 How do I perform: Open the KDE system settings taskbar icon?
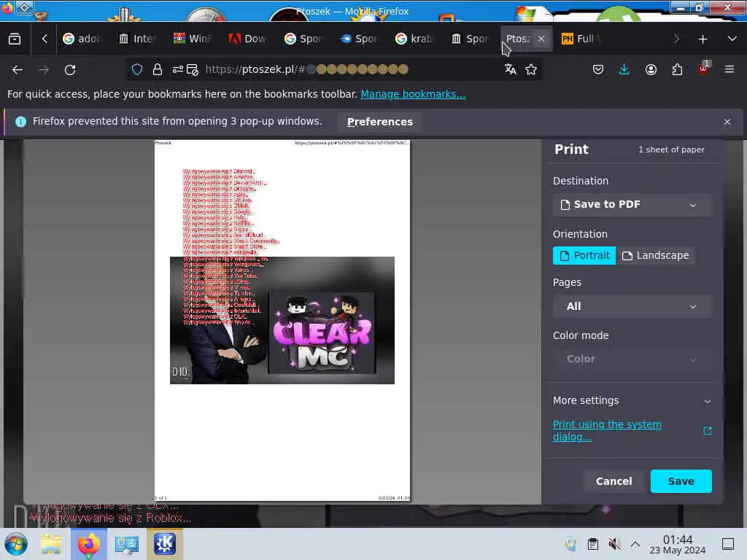tap(164, 544)
